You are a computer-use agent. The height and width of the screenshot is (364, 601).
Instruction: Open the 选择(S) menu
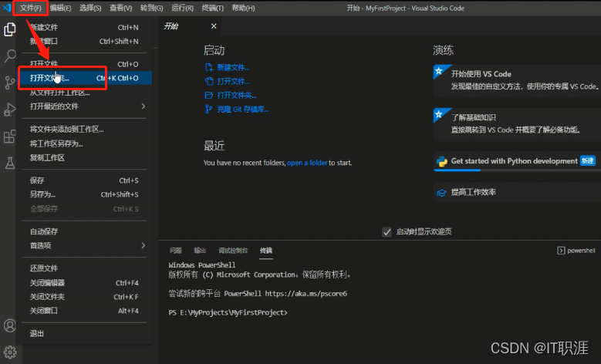[x=90, y=8]
